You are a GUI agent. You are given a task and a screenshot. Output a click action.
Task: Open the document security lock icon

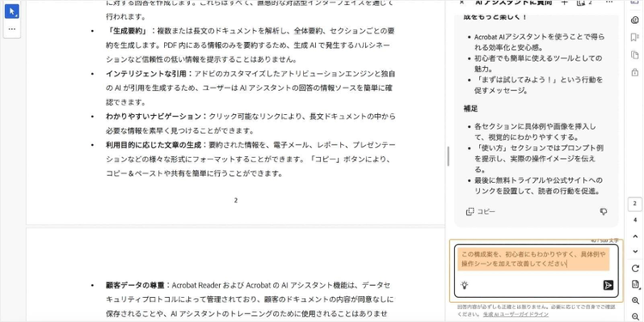[x=635, y=72]
